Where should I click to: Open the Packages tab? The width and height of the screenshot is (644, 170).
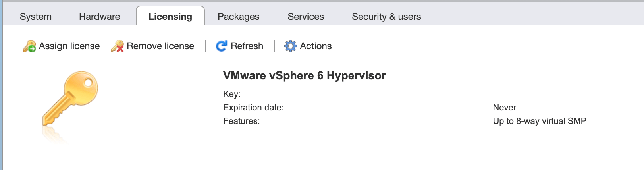tap(238, 17)
